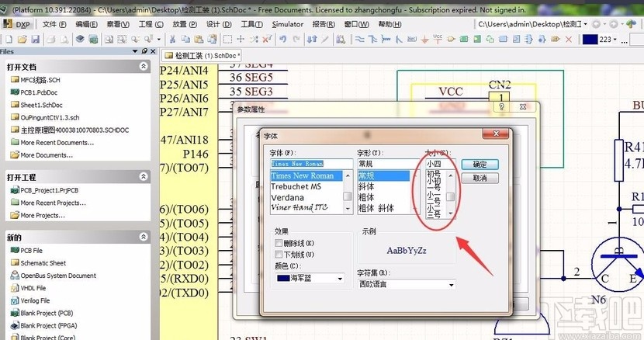Click the hierarchy Up/Down arrows icon

(x=312, y=40)
